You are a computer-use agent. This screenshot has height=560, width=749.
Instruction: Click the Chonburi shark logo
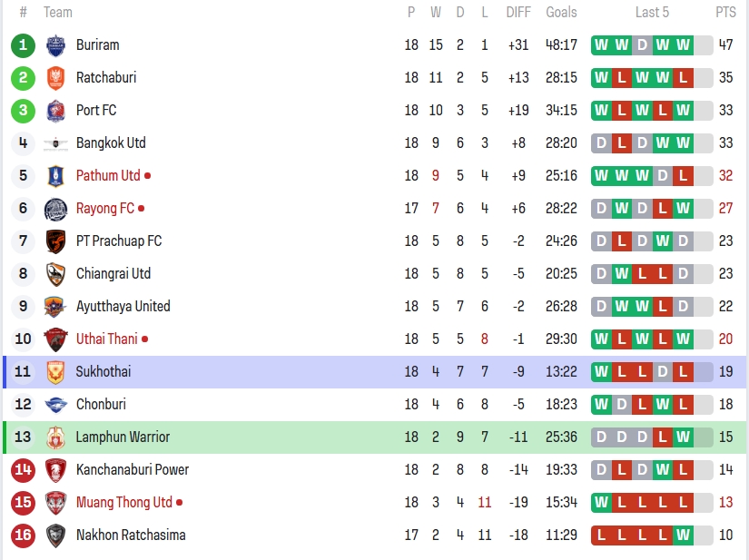[x=55, y=405]
